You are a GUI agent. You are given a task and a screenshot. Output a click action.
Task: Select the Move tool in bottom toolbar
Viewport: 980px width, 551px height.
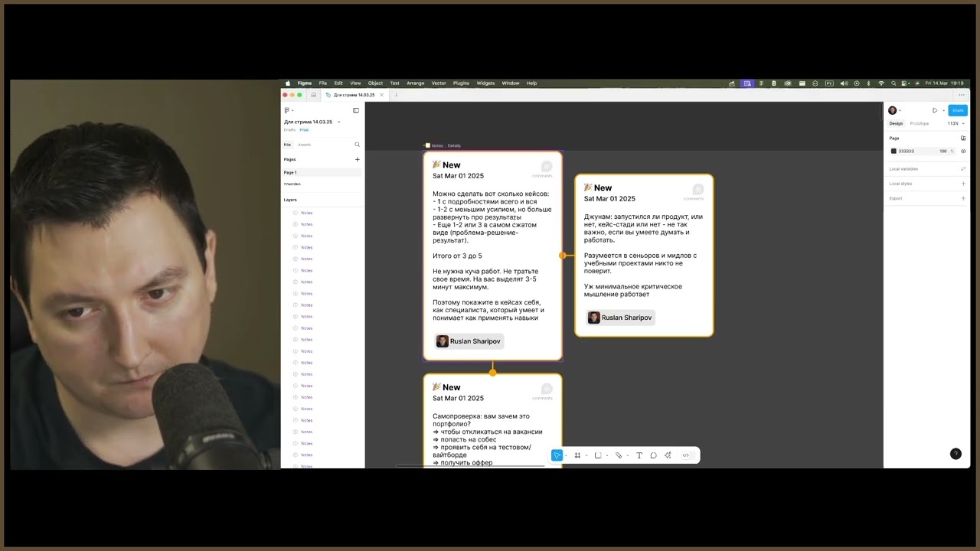pos(557,455)
